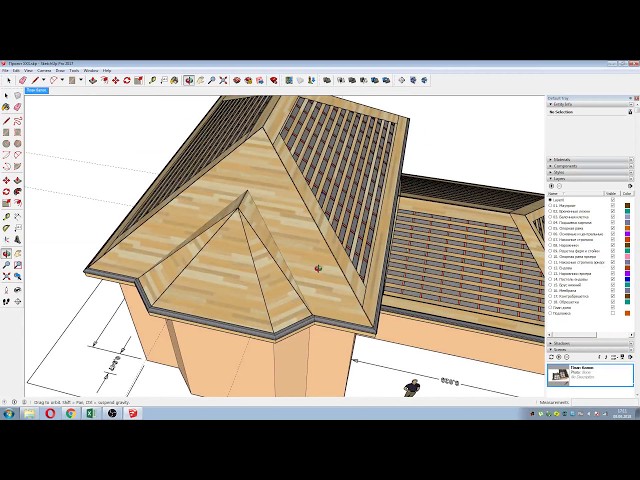Set layer 10 as active via radio
The height and width of the screenshot is (480, 640).
pos(550,257)
